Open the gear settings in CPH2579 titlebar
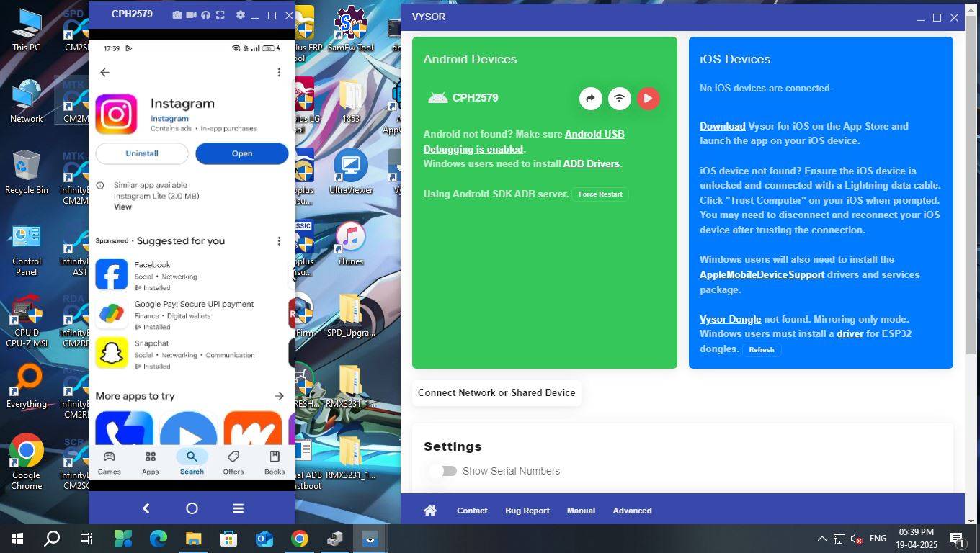 (240, 15)
